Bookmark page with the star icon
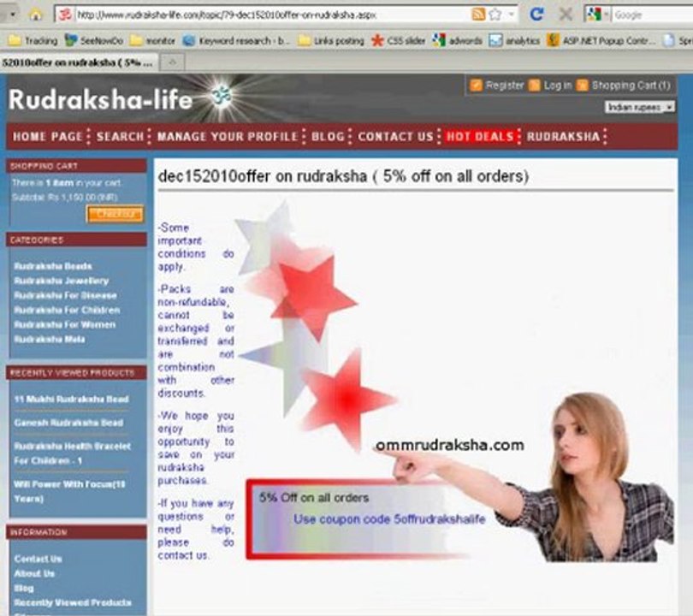The image size is (693, 616). (495, 15)
